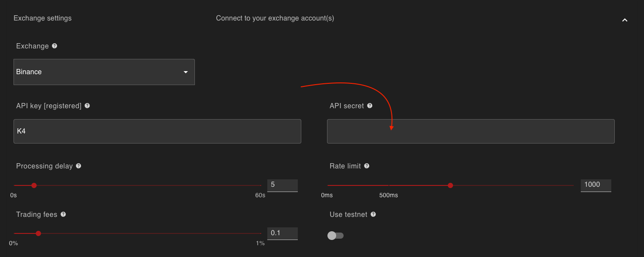The image size is (644, 257).
Task: Click the Exchange dropdown arrow
Action: 186,72
